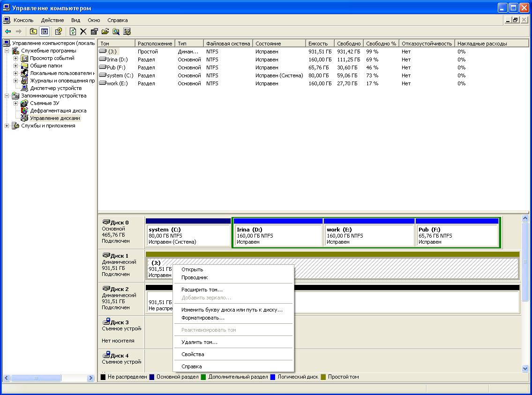
Task: Choose Справка in the context menu
Action: 233,366
